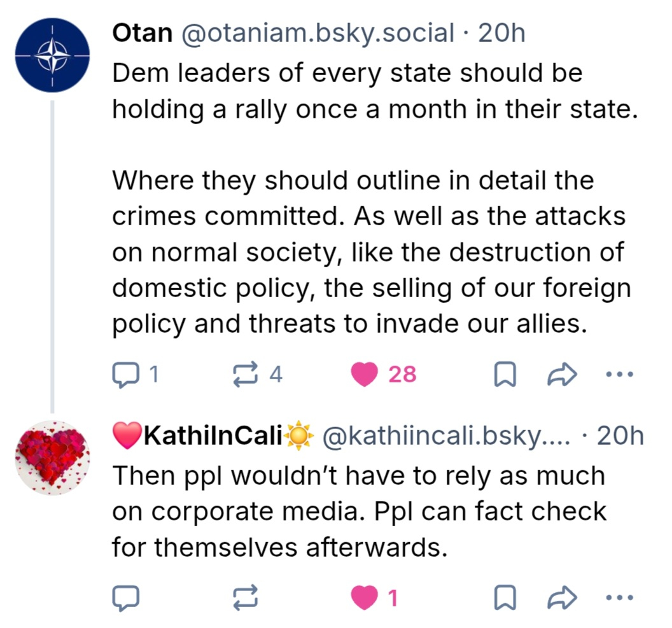Open more options on KathiInCali's comment
This screenshot has height=628, width=672.
point(620,597)
